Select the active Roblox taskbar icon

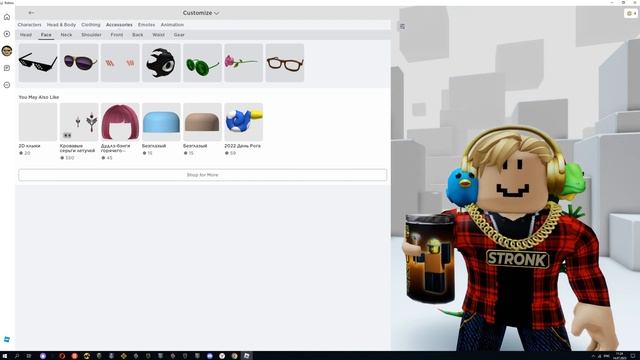click(247, 356)
